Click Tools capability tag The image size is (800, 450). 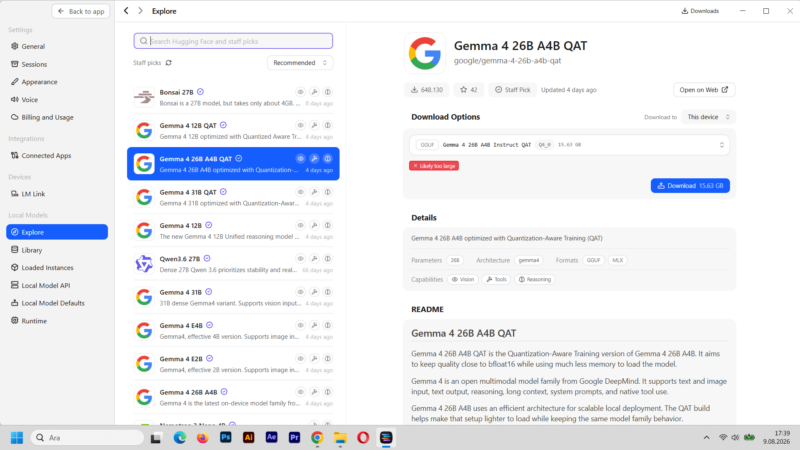click(x=496, y=280)
